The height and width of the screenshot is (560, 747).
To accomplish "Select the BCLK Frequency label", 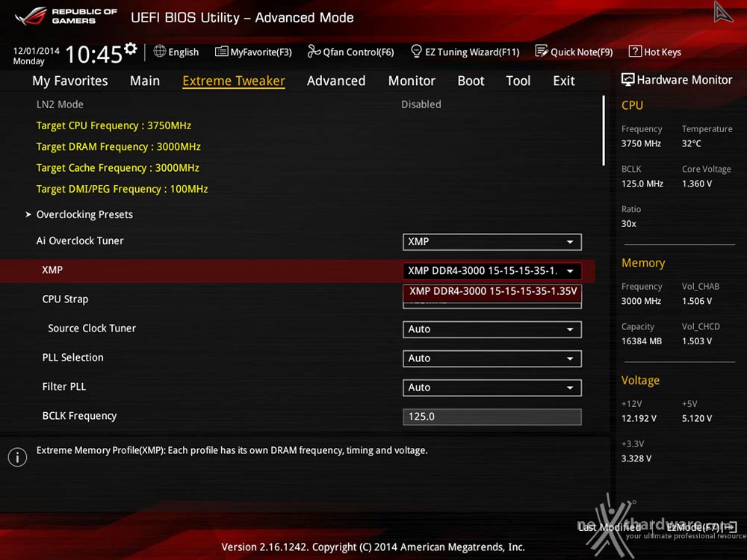I will pos(80,416).
